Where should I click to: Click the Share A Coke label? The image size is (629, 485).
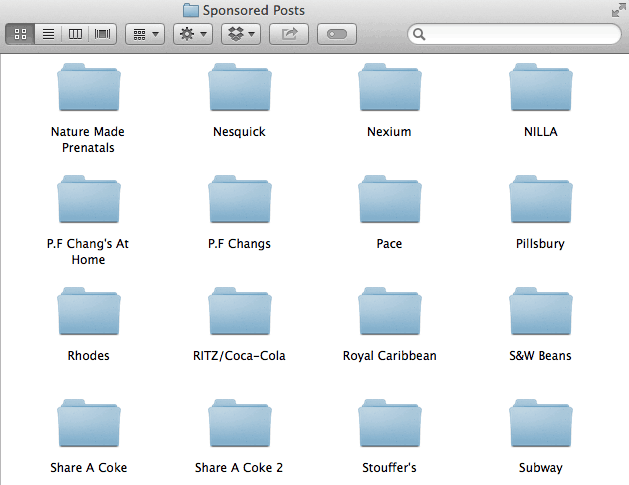click(89, 467)
